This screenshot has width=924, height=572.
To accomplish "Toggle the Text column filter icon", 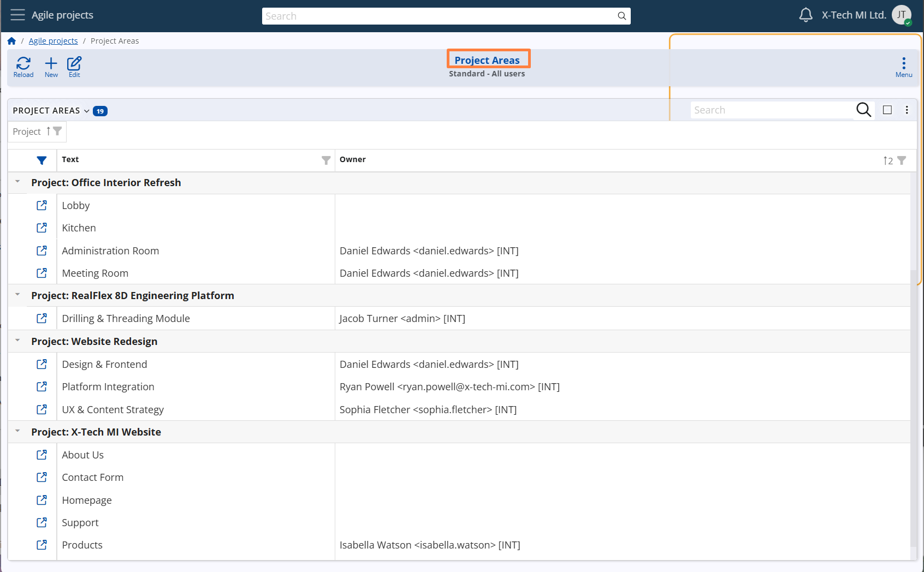I will [x=326, y=160].
